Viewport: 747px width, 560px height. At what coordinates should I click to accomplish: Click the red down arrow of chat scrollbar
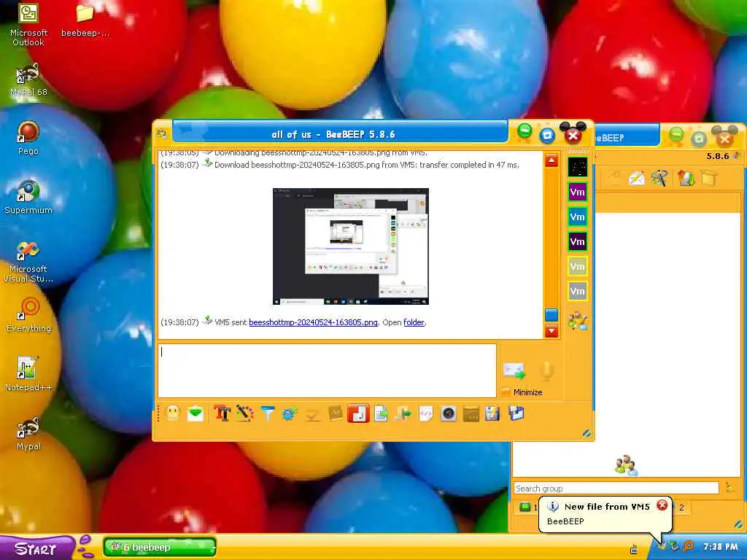tap(551, 330)
